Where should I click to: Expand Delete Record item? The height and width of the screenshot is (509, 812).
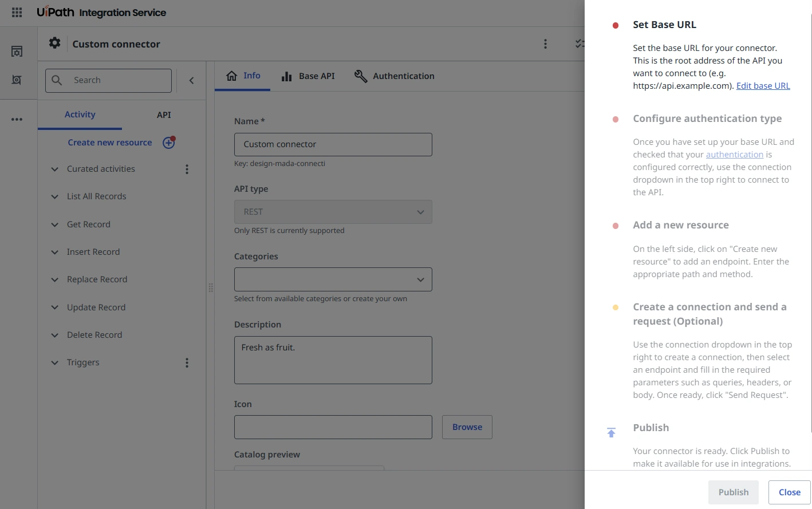[x=55, y=335]
